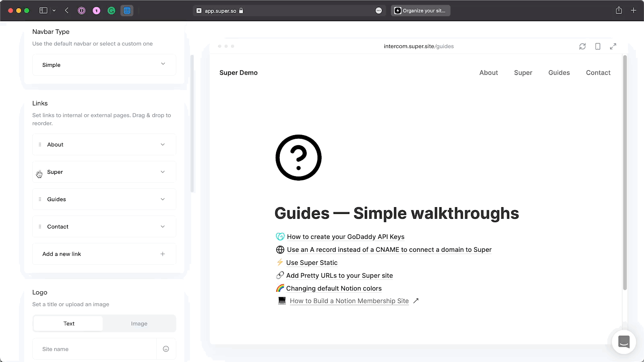Switch preview to mobile device view
The image size is (644, 362).
tap(598, 46)
